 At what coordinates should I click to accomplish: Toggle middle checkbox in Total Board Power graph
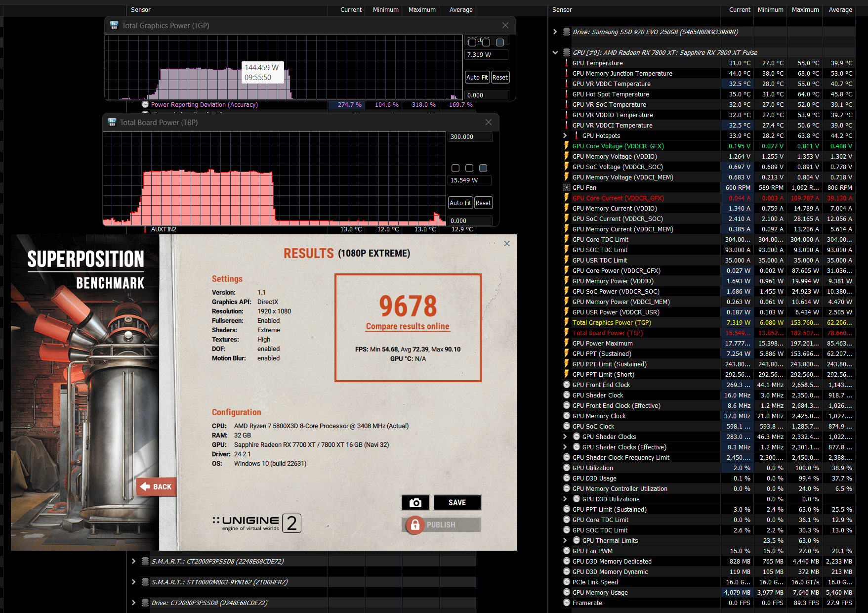click(469, 168)
